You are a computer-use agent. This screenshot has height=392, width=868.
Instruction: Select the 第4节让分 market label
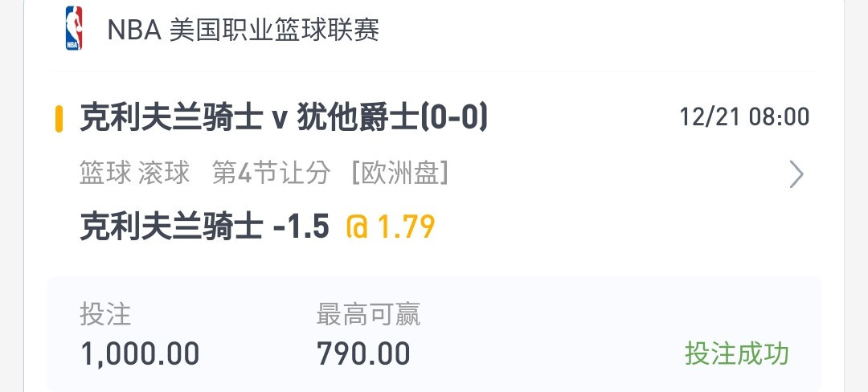272,174
